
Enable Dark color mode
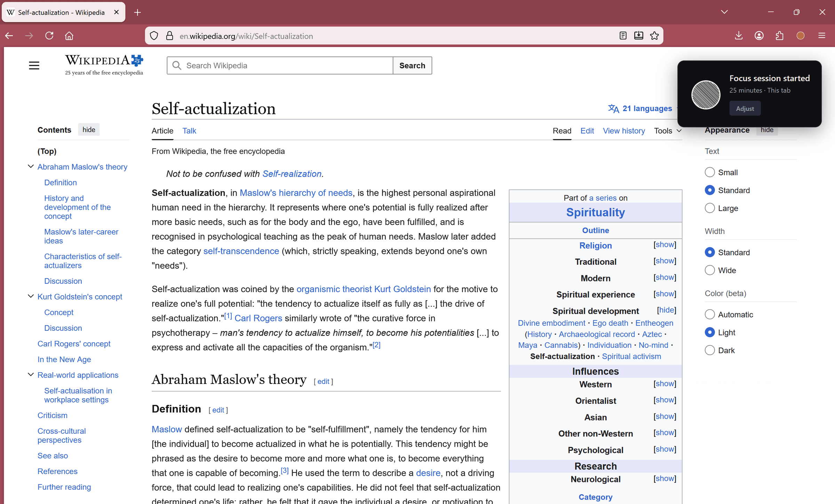pos(710,350)
